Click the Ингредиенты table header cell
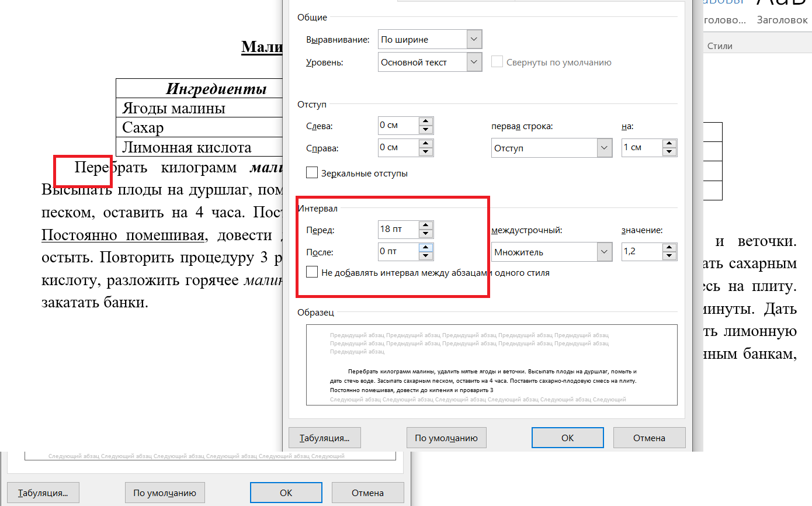This screenshot has width=812, height=506. [x=199, y=88]
